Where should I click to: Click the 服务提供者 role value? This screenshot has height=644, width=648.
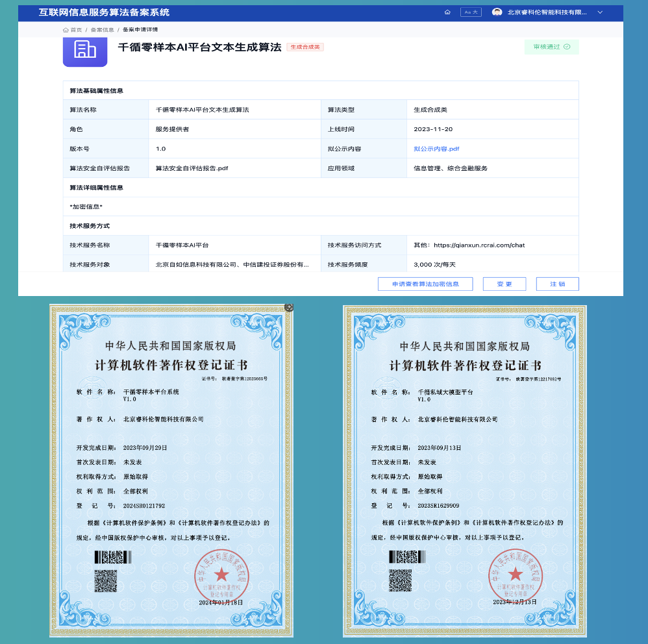172,129
